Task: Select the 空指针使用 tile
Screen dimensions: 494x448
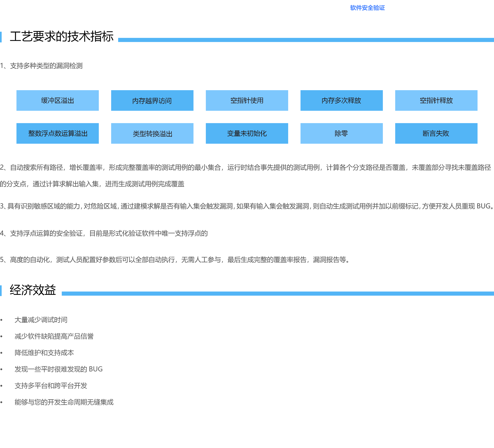Action: tap(247, 100)
